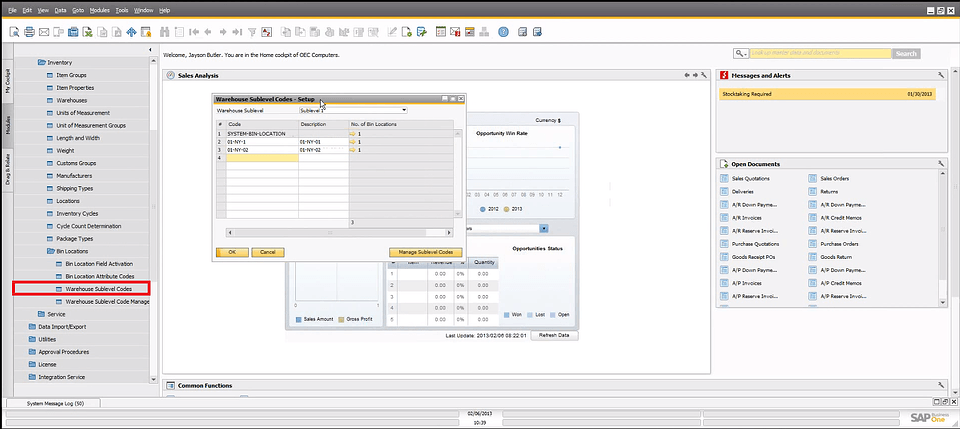Open search type dropdown beside lookup field
Screen dimensions: 960x429
pyautogui.click(x=741, y=54)
